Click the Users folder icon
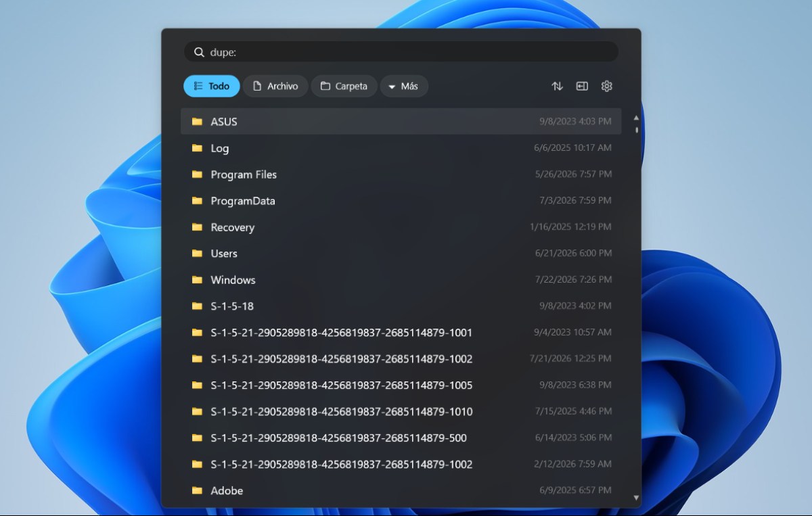Viewport: 812px width, 516px height. pos(197,254)
